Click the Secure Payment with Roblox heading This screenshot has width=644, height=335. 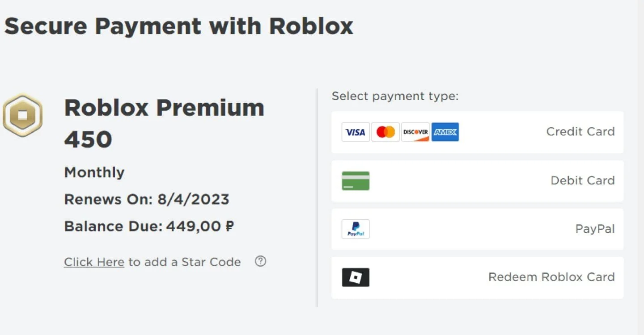179,26
